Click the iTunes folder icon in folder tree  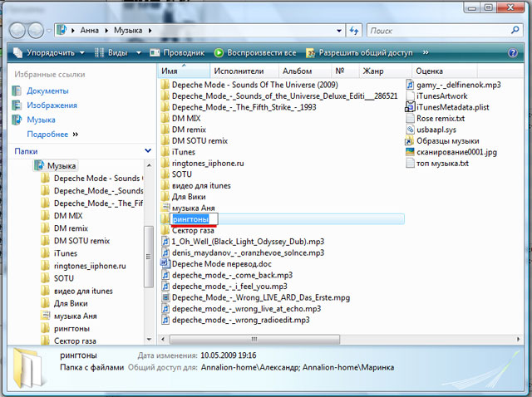[45, 253]
